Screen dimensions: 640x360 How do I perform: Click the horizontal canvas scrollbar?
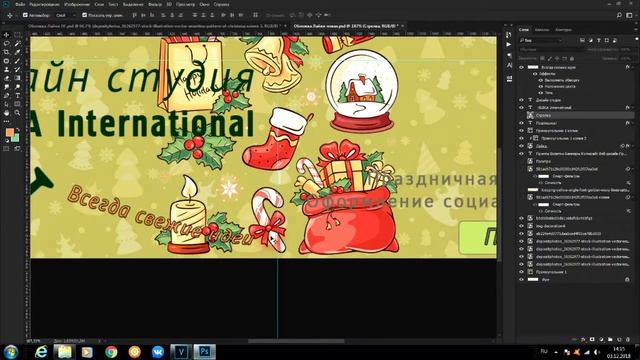click(x=296, y=341)
